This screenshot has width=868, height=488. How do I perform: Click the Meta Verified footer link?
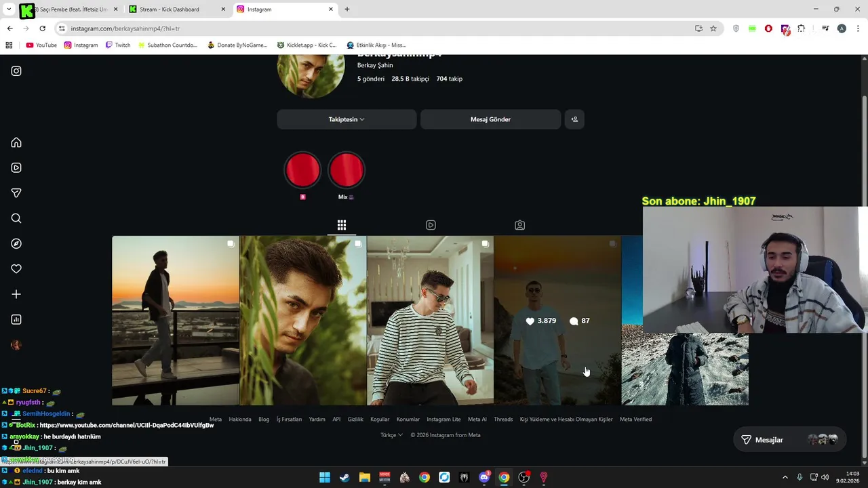tap(635, 419)
